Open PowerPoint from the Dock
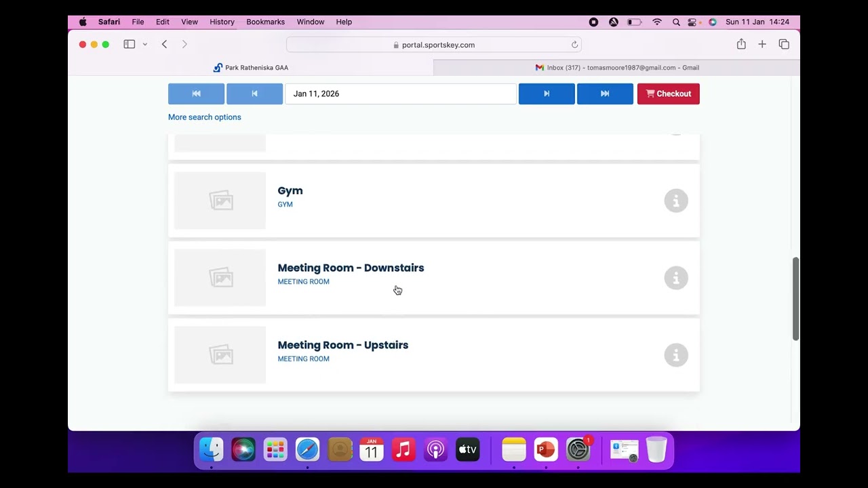This screenshot has width=868, height=488. point(546,449)
